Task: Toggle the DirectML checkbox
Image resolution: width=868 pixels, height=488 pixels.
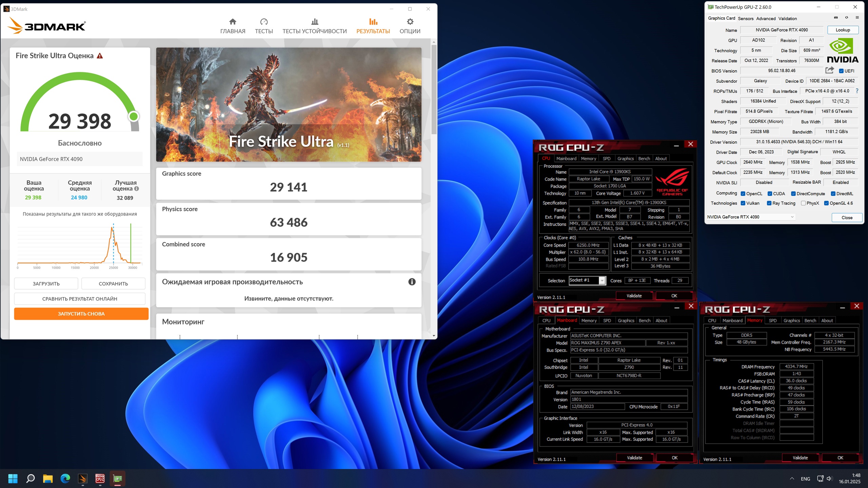Action: 833,194
